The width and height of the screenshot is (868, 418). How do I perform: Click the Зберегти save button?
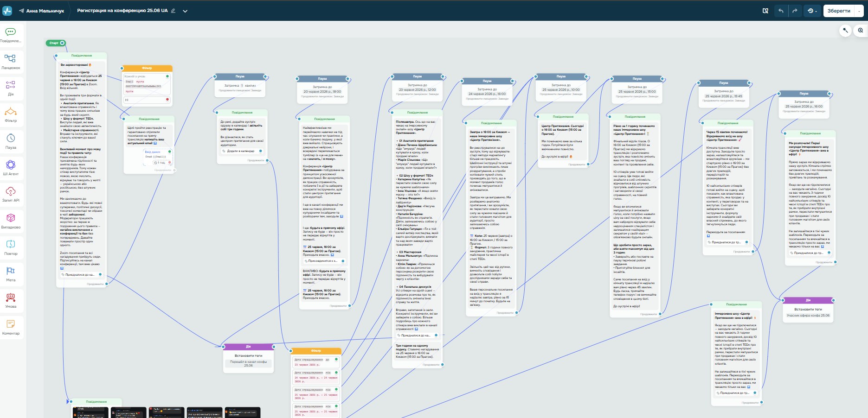click(x=839, y=11)
